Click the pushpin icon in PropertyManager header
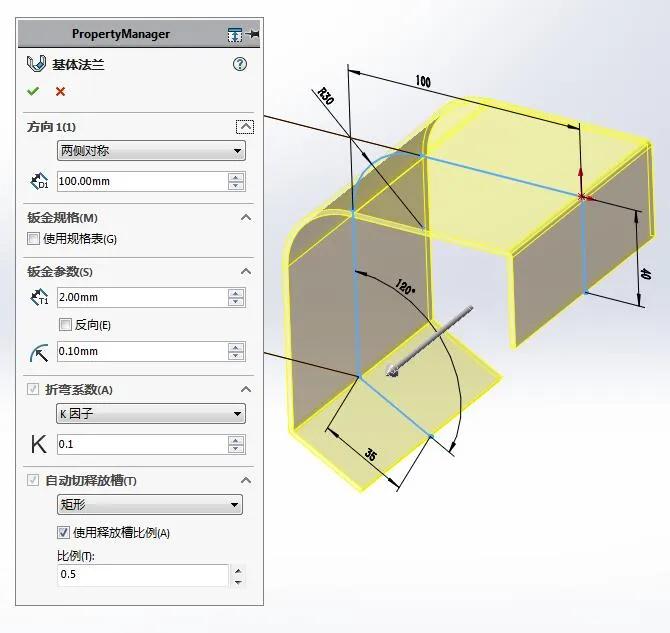 [x=253, y=34]
